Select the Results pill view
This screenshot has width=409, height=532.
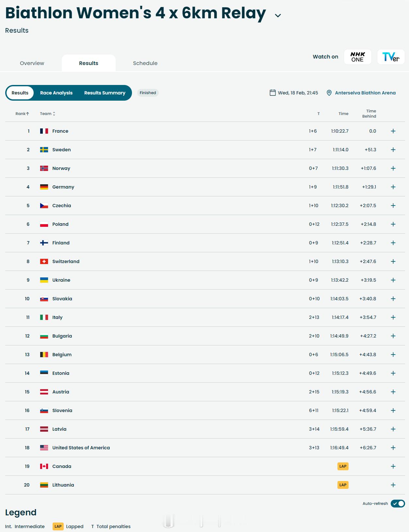click(x=20, y=93)
